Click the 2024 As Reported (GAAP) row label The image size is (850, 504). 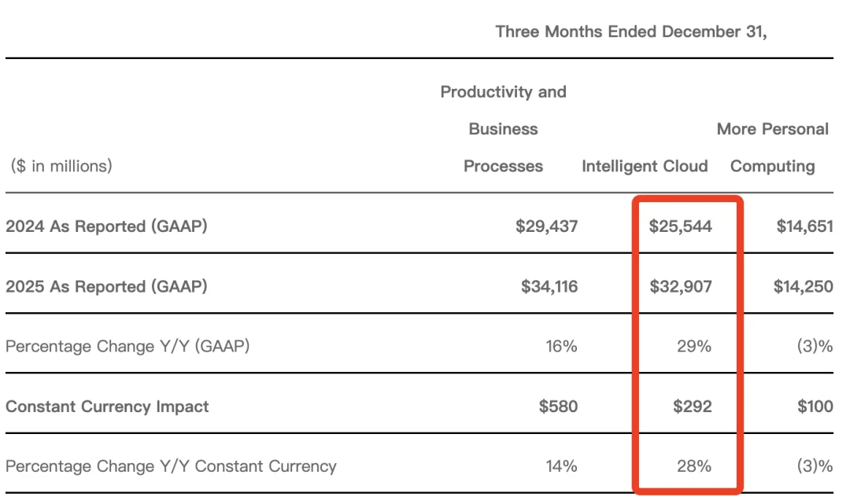point(106,226)
